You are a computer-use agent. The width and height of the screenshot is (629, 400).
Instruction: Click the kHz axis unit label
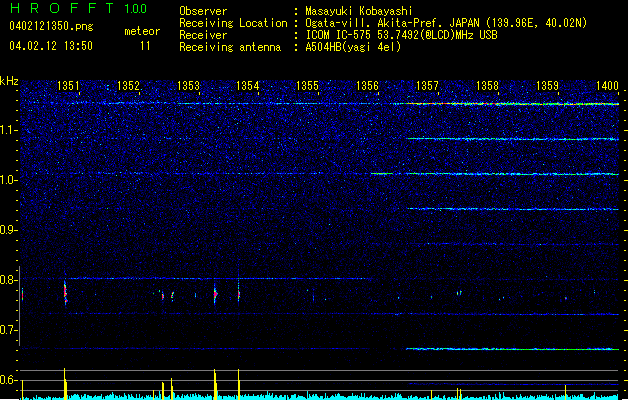coord(9,81)
